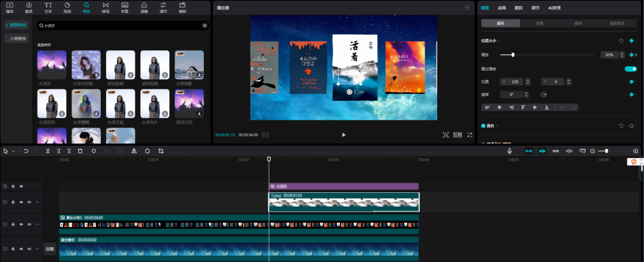Toggle the 等比缩放 uniform scale switch

(630, 69)
